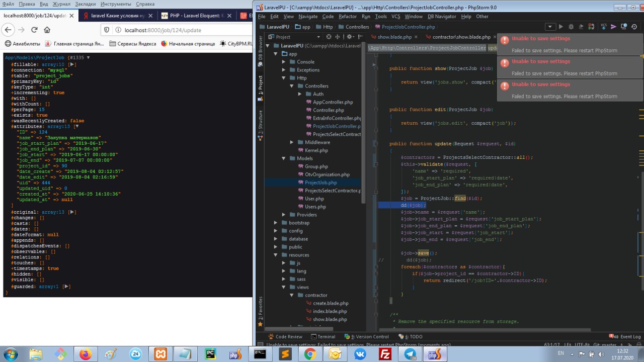Switch to contractor\show.blade.php tab
Screen dimensions: 644x362
click(461, 37)
